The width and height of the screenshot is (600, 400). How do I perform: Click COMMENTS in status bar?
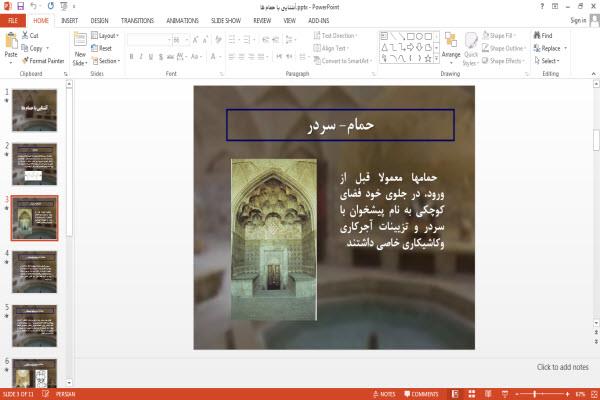[x=421, y=394]
